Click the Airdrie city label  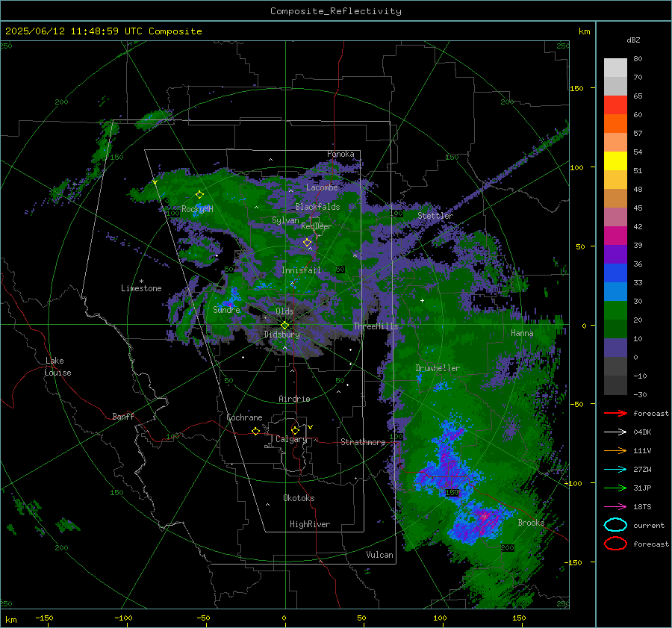[x=294, y=399]
